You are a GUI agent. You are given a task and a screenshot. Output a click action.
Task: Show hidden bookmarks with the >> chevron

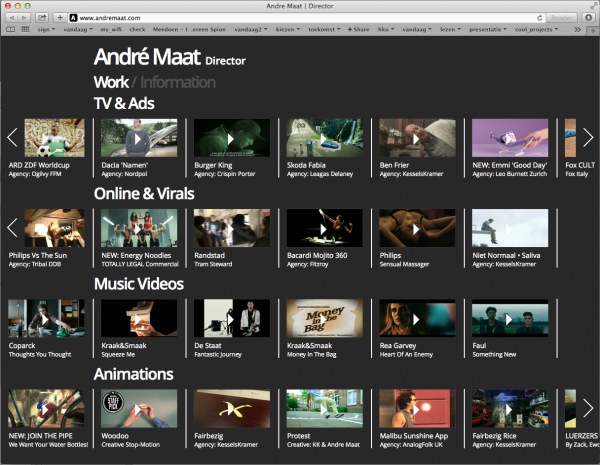pyautogui.click(x=592, y=31)
